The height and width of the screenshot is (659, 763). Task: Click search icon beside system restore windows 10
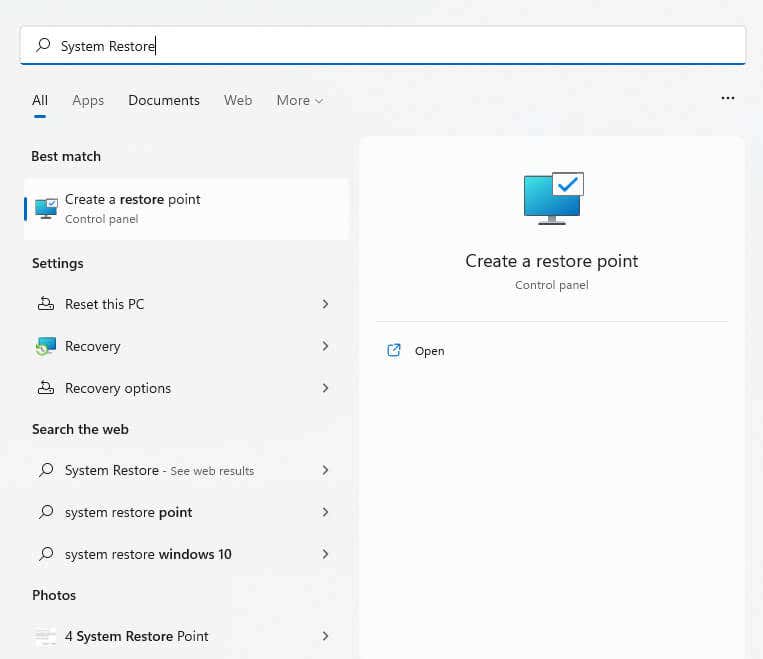tap(46, 553)
